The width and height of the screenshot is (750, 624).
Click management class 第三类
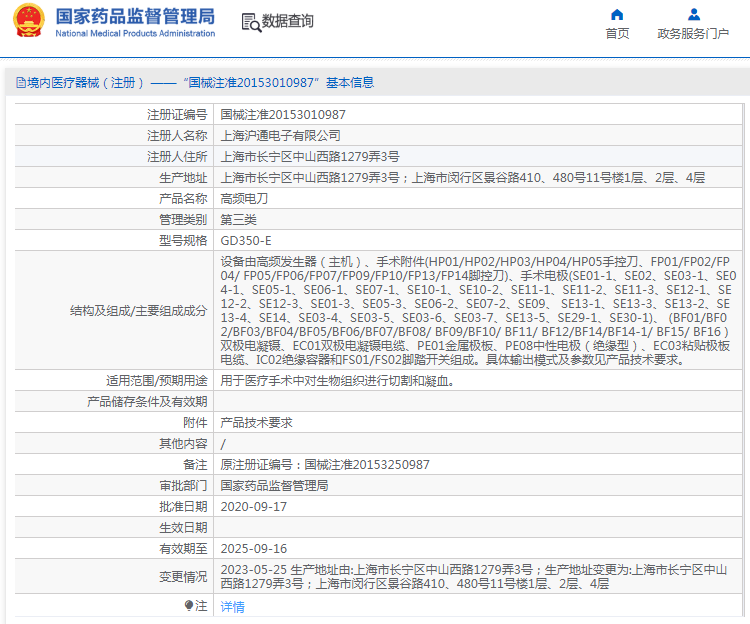[x=238, y=219]
